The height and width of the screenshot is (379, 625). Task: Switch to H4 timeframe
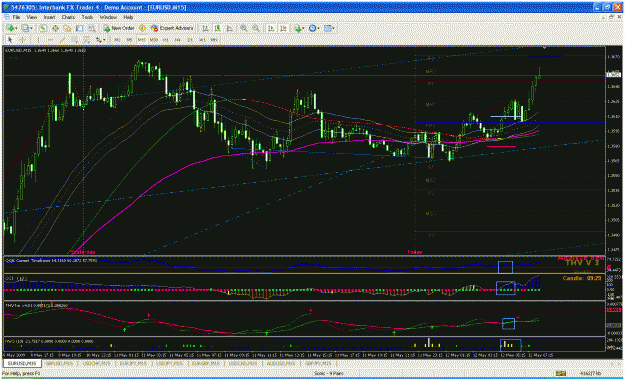point(178,40)
